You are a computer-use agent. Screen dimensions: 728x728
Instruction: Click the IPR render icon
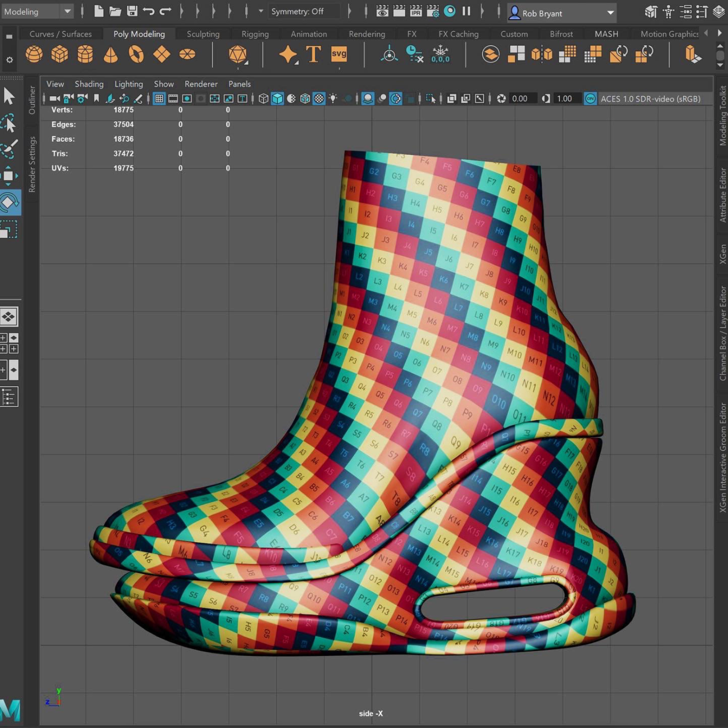tap(416, 11)
